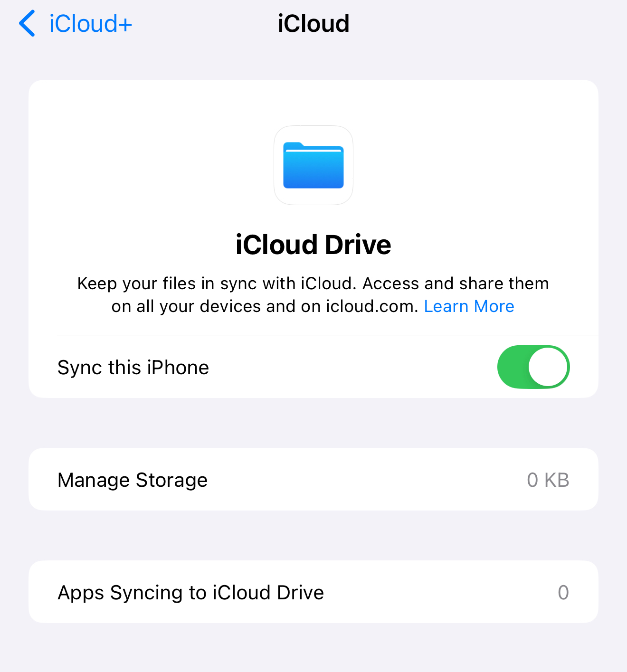The width and height of the screenshot is (627, 672).
Task: Click the iCloud page title
Action: click(313, 23)
